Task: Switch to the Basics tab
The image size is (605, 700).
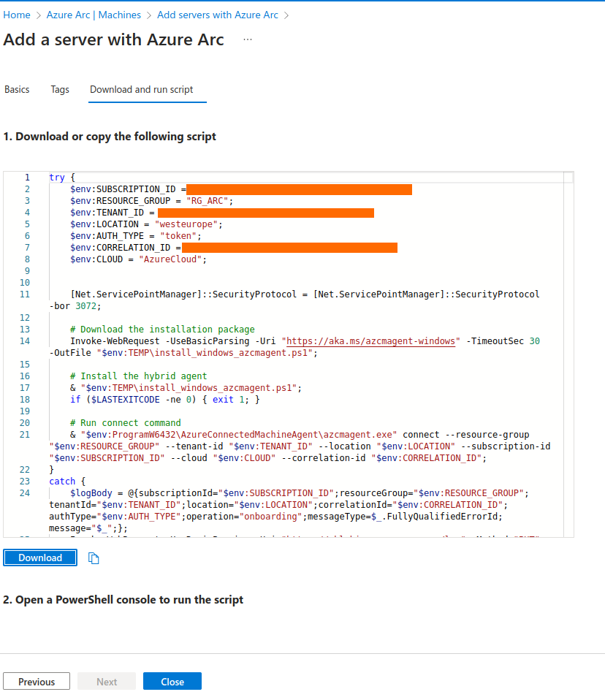Action: coord(17,89)
